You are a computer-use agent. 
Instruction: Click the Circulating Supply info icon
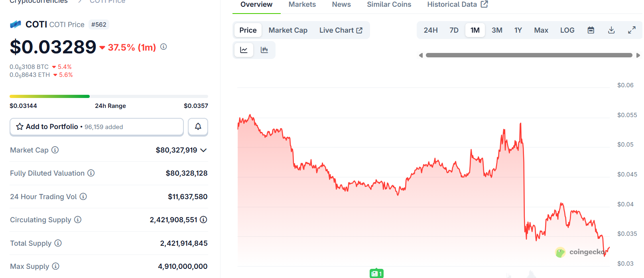click(x=78, y=219)
